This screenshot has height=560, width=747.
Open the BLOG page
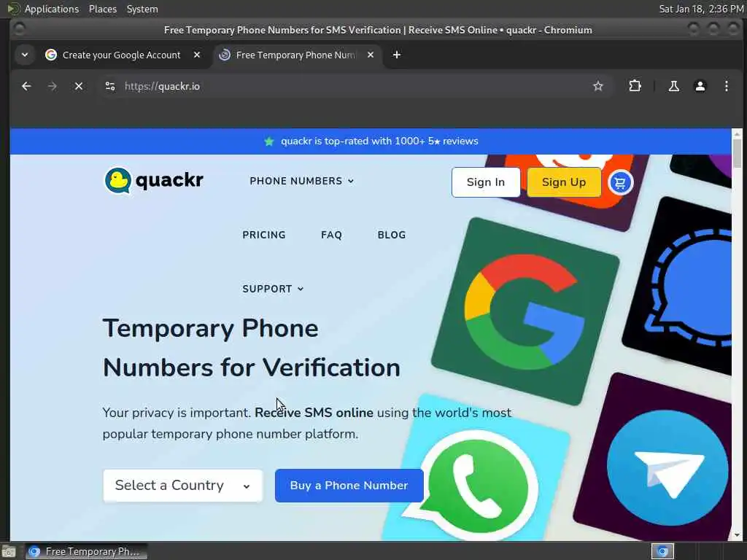coord(392,235)
